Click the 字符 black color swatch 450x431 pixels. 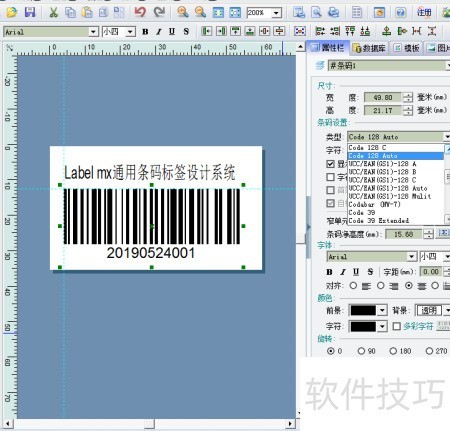363,326
